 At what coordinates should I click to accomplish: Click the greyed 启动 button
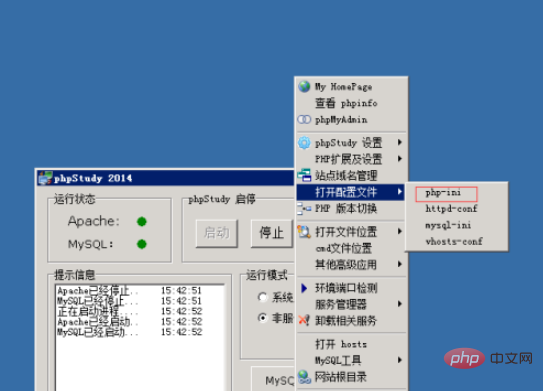click(x=217, y=233)
